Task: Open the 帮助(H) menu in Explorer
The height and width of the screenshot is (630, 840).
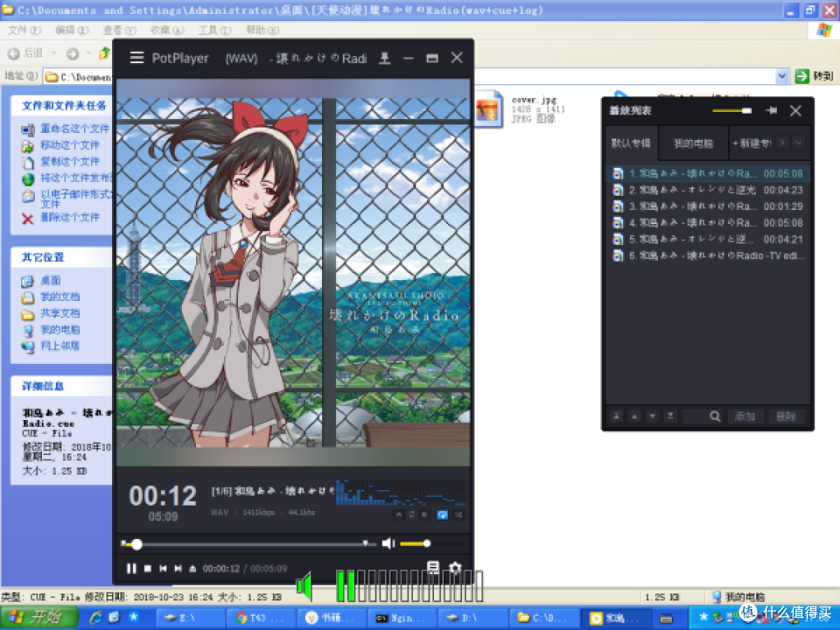Action: click(x=262, y=30)
